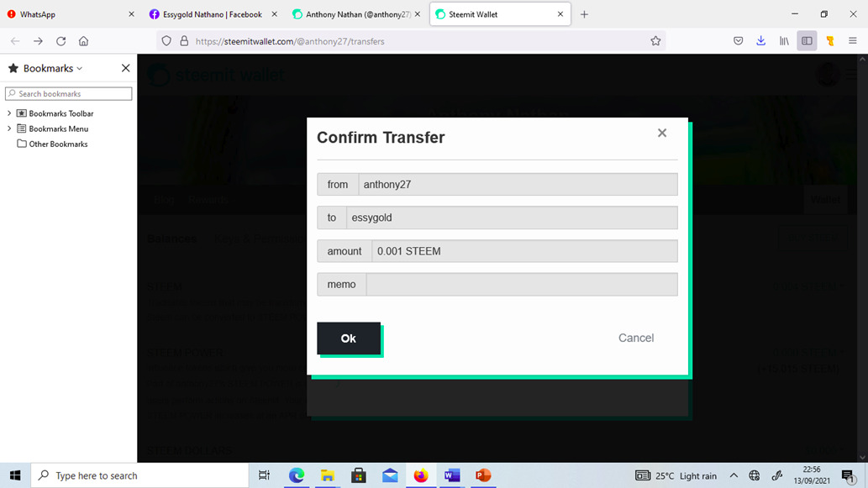This screenshot has height=488, width=868.
Task: Click the tracking protection shield icon
Action: coord(166,41)
